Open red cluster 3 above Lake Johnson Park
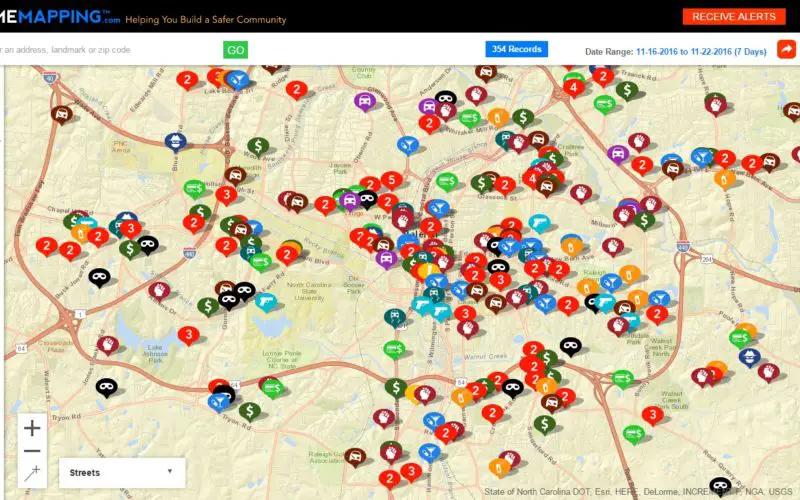The height and width of the screenshot is (500, 800). (x=188, y=335)
